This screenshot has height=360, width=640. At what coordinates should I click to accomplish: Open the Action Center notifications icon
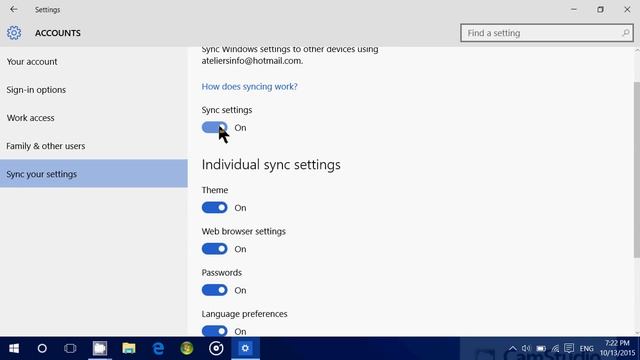pyautogui.click(x=569, y=348)
